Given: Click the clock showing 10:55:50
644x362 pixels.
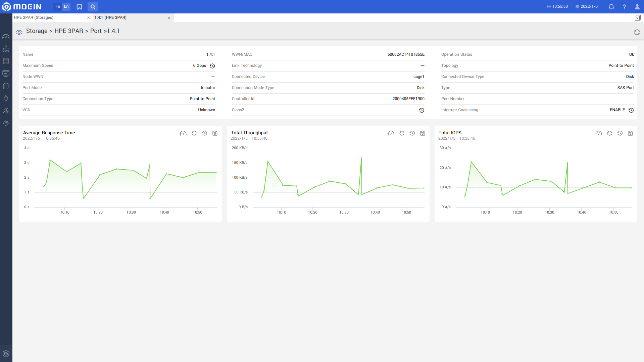Looking at the screenshot, I should point(557,6).
